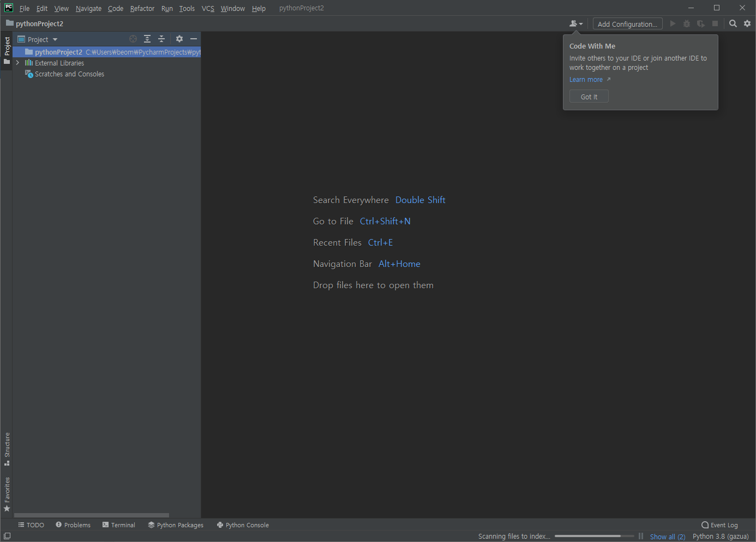Click the Debug bug icon
This screenshot has width=756, height=542.
[x=687, y=23]
